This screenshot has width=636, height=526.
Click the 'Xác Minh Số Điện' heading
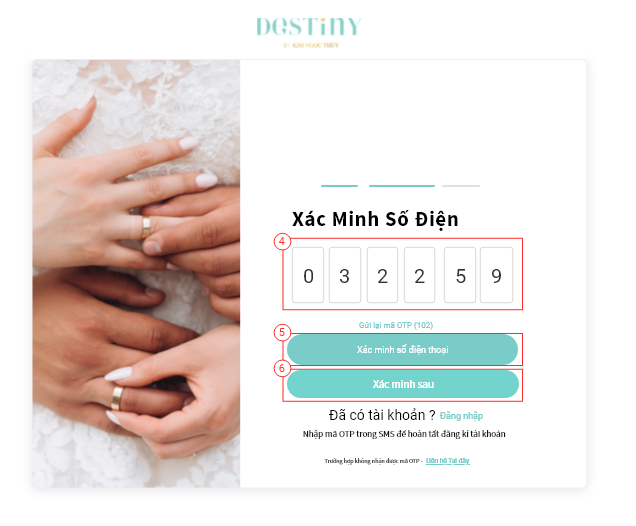click(375, 219)
